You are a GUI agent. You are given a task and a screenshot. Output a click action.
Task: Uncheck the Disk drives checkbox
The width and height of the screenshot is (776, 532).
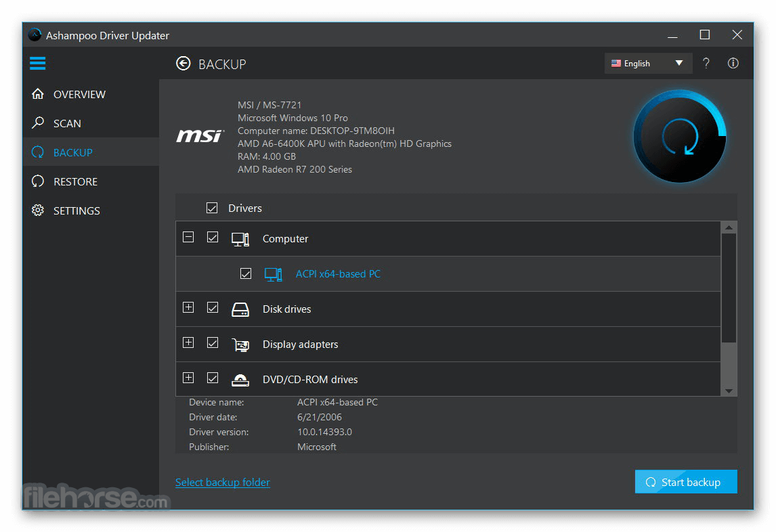point(213,307)
